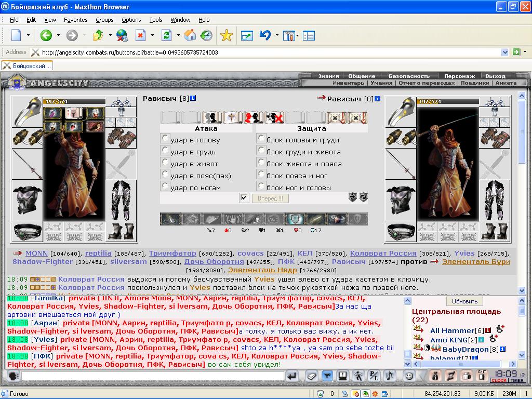532x399 pixels.
Task: Click the full screen window icon in toolbar
Action: [x=247, y=36]
